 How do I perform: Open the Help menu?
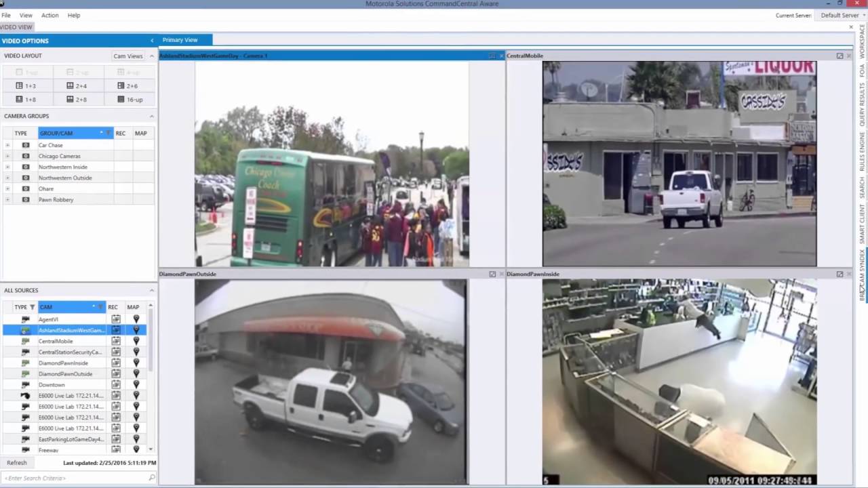pyautogui.click(x=74, y=15)
